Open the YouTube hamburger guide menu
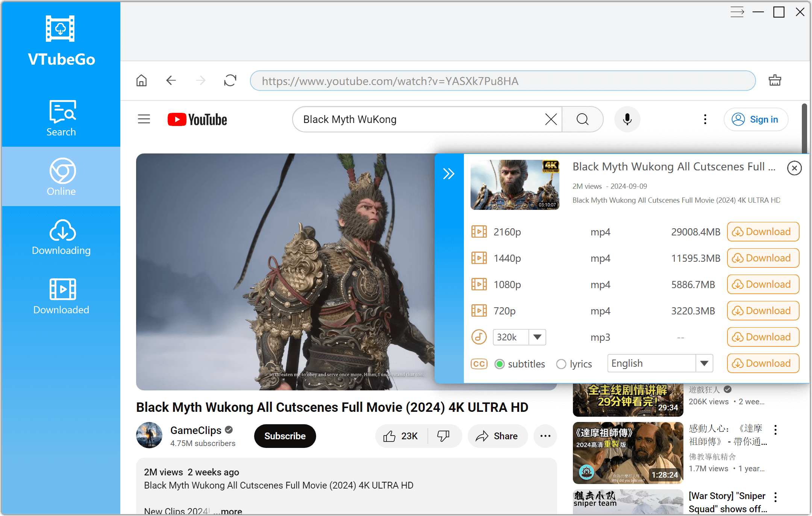Image resolution: width=812 pixels, height=516 pixels. coord(144,119)
